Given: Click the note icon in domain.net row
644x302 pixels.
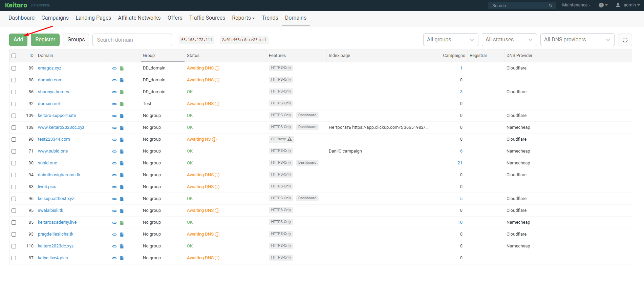Looking at the screenshot, I should coord(122,104).
